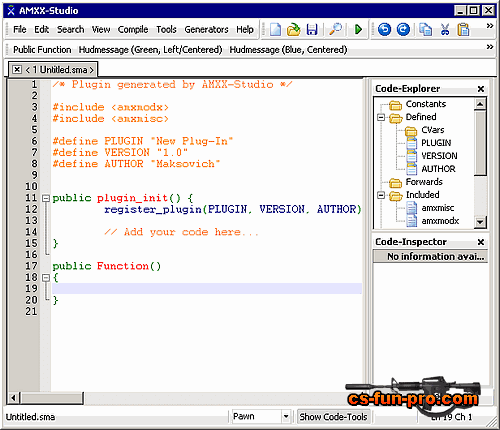Select the amxmodx include in the tree
This screenshot has width=500, height=430.
(x=440, y=221)
